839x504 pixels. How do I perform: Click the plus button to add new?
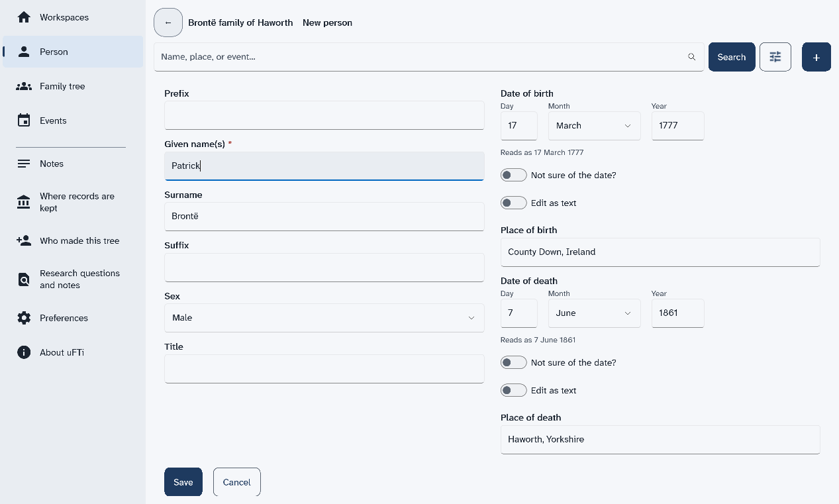[816, 57]
